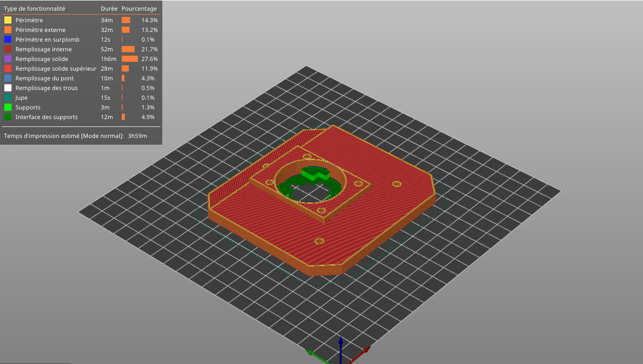Viewport: 643px width, 364px height.
Task: Click the Remplissage solide legend label
Action: 42,59
